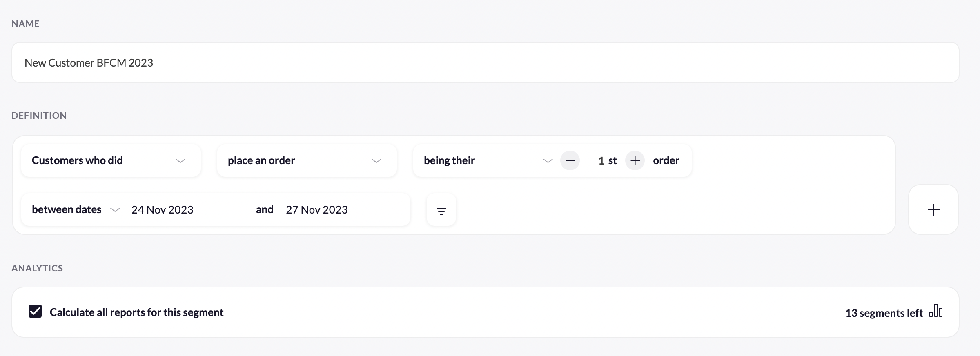
Task: Click the segment name input field
Action: coord(485,62)
